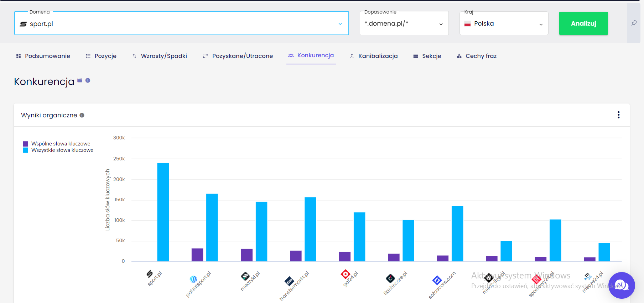644x303 pixels.
Task: Open the chat support bubble
Action: [x=622, y=285]
